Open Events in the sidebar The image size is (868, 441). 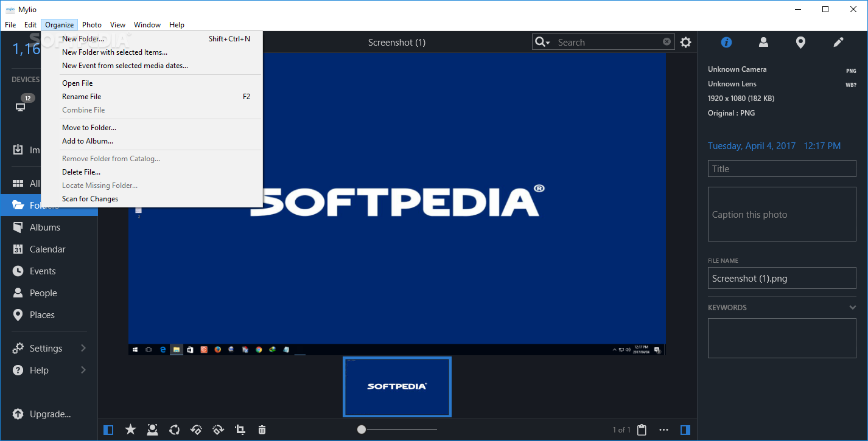click(x=49, y=271)
